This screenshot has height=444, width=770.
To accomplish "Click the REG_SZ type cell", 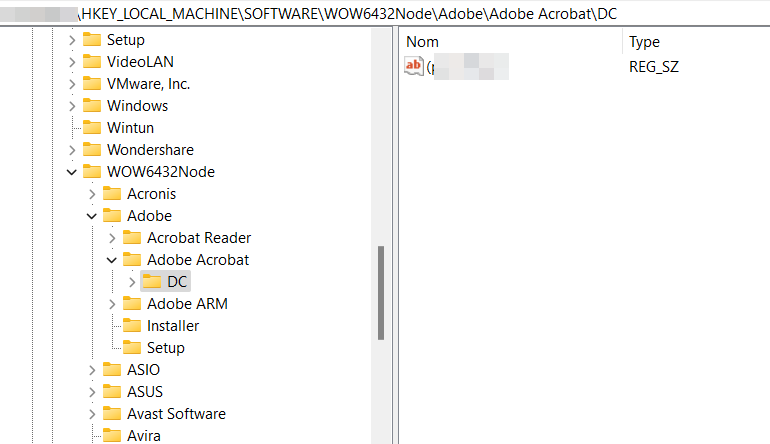I will (654, 67).
